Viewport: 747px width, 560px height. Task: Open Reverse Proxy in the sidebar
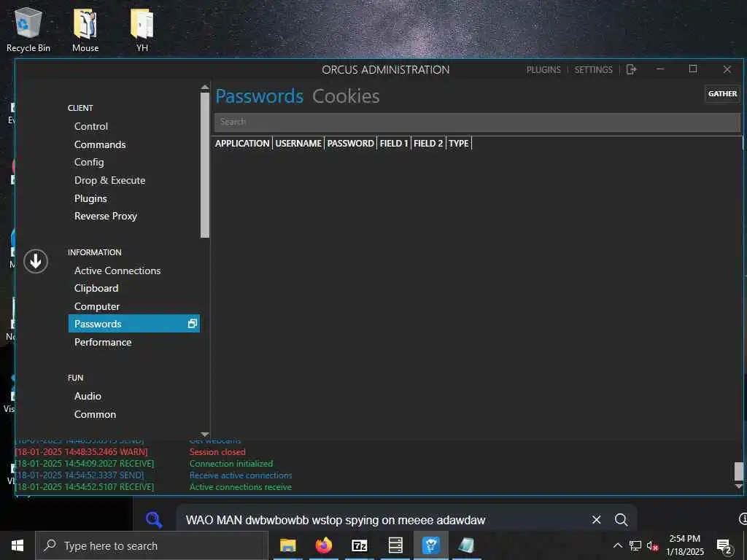click(x=106, y=216)
